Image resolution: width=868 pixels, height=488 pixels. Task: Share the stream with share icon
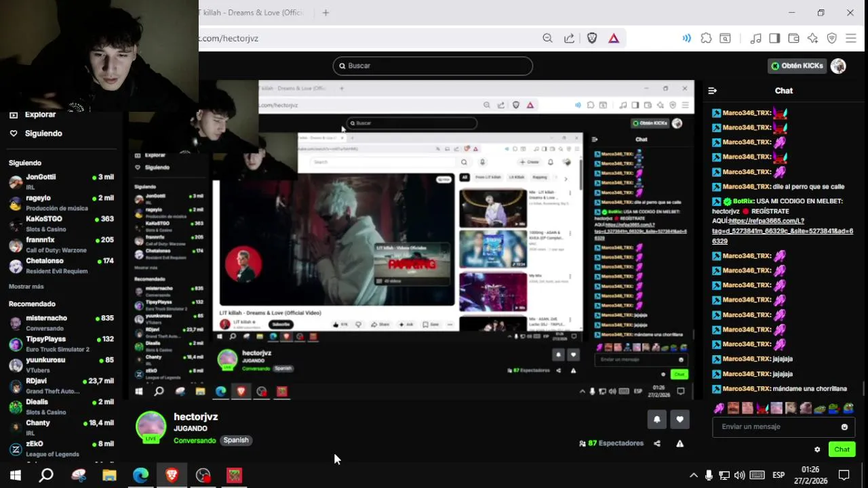pos(656,443)
